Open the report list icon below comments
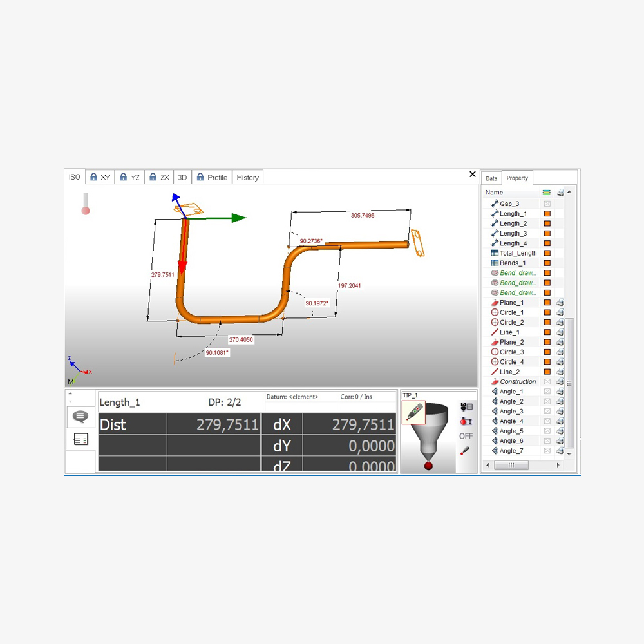The width and height of the screenshot is (644, 644). pyautogui.click(x=80, y=439)
